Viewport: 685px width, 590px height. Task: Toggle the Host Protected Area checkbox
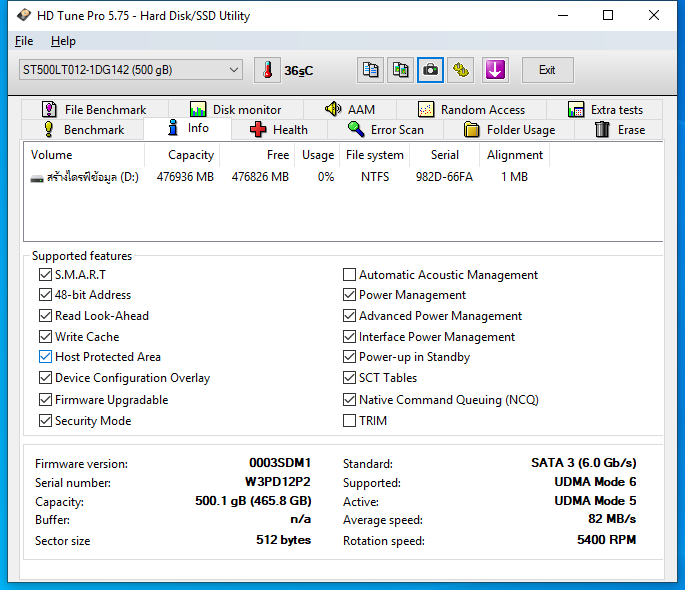pos(46,357)
